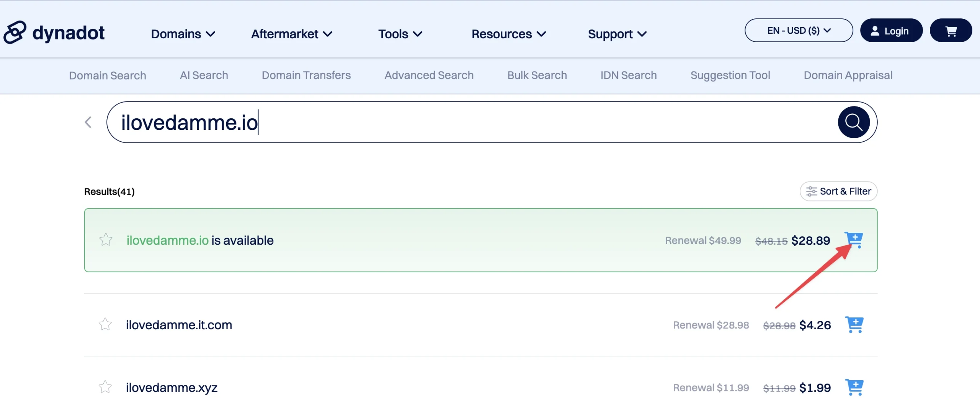Add ilovedamme.io to cart
The image size is (980, 417).
click(x=854, y=240)
